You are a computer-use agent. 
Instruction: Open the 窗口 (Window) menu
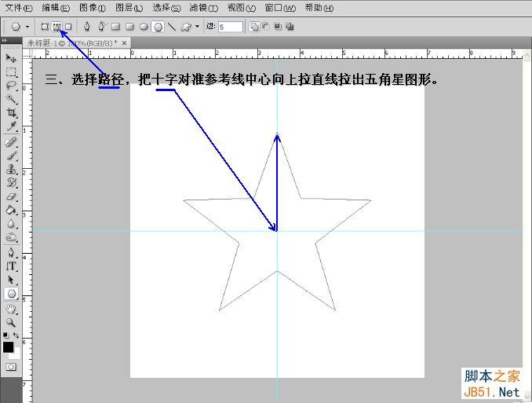tap(280, 8)
